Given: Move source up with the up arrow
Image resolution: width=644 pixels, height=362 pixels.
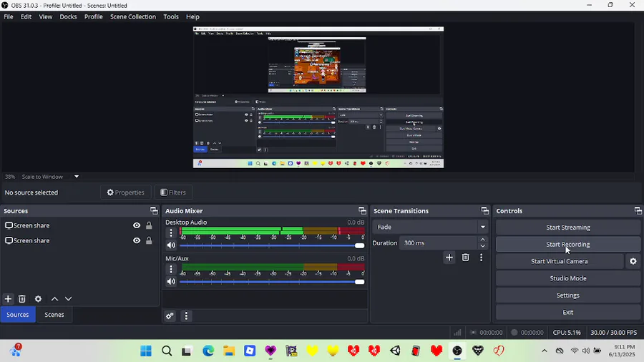Looking at the screenshot, I should tap(54, 299).
